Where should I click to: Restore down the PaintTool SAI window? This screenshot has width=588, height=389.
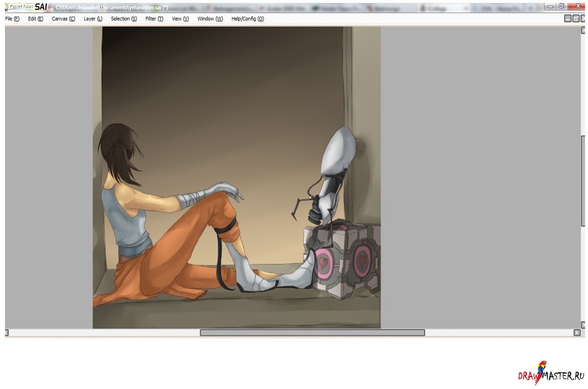tap(561, 6)
